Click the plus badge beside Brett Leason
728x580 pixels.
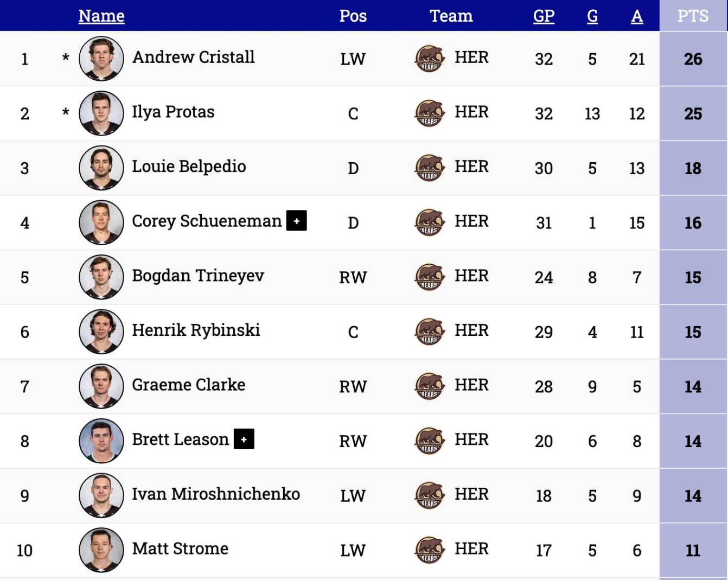click(x=244, y=439)
